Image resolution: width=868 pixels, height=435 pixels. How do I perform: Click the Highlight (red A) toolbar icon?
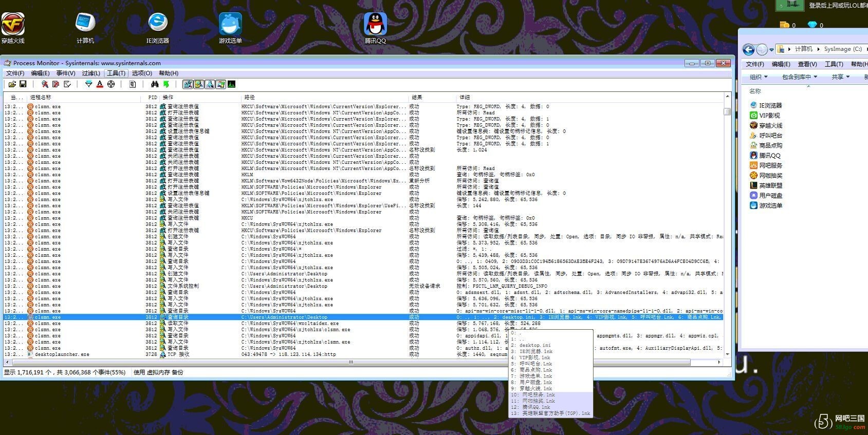click(100, 84)
